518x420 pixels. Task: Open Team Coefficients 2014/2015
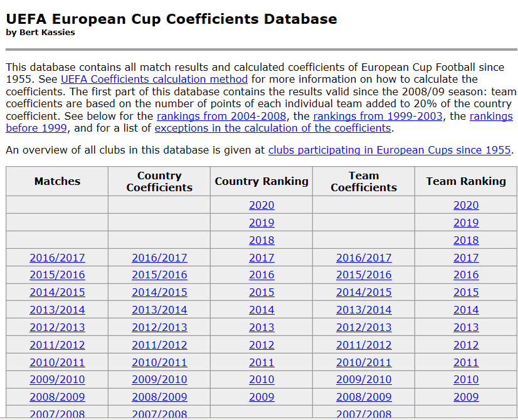point(364,292)
